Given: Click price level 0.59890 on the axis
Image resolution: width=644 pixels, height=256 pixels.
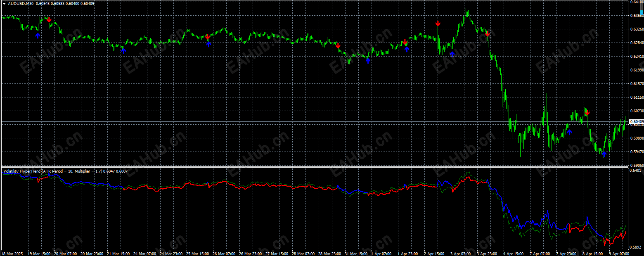Looking at the screenshot, I should pos(636,138).
